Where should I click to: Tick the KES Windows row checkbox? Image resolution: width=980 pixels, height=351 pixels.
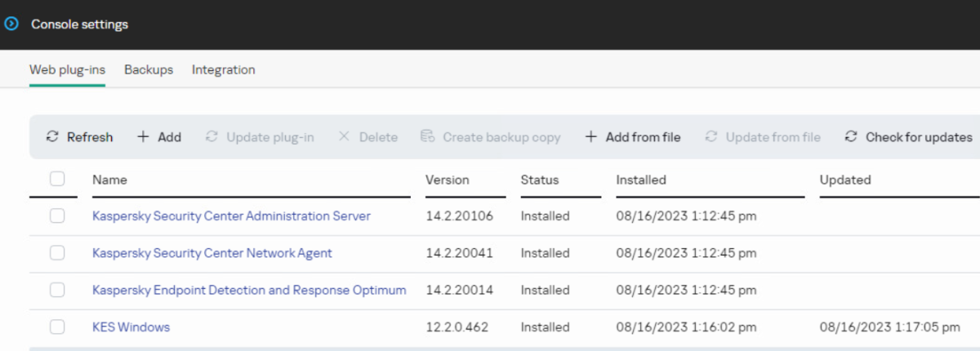point(57,327)
